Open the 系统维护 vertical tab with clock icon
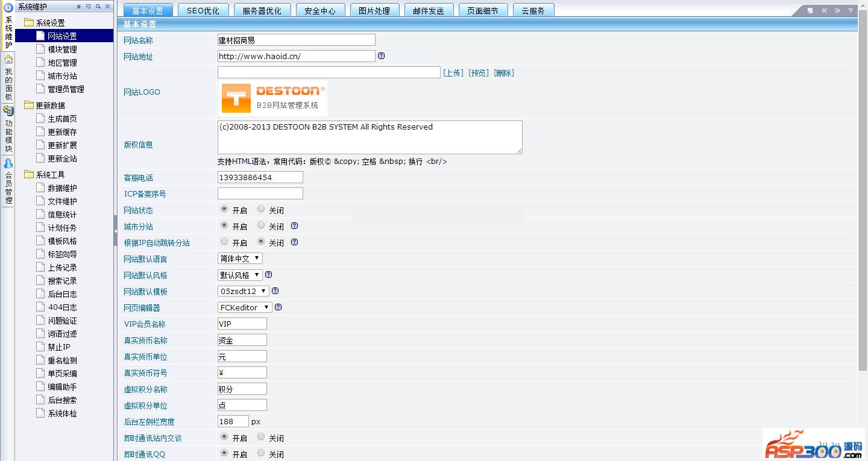The width and height of the screenshot is (868, 461). [x=8, y=27]
